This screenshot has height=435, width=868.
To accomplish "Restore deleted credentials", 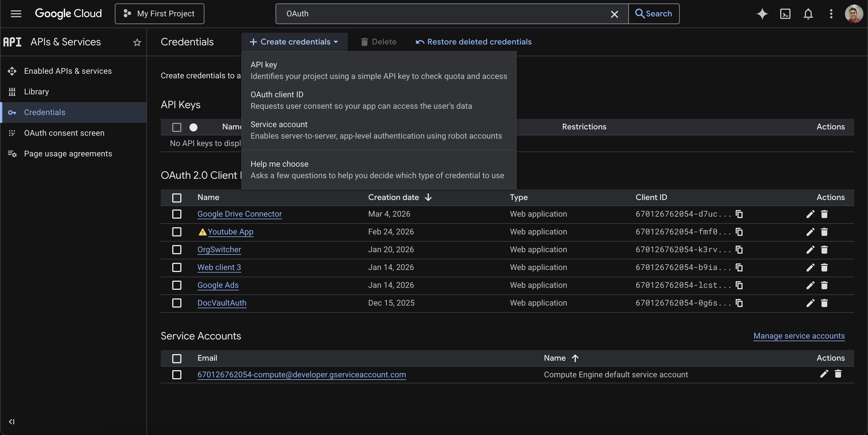I will (473, 41).
